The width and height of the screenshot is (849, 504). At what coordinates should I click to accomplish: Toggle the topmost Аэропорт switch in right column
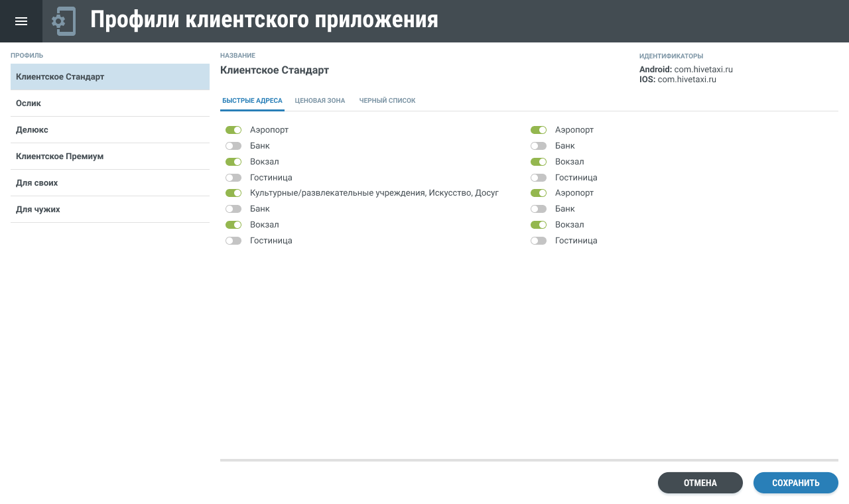tap(539, 130)
